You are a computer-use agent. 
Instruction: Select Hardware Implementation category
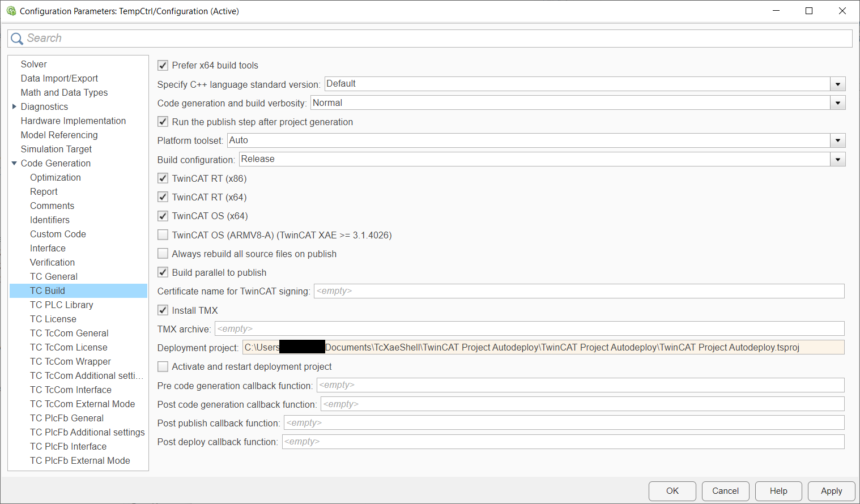[x=73, y=121]
